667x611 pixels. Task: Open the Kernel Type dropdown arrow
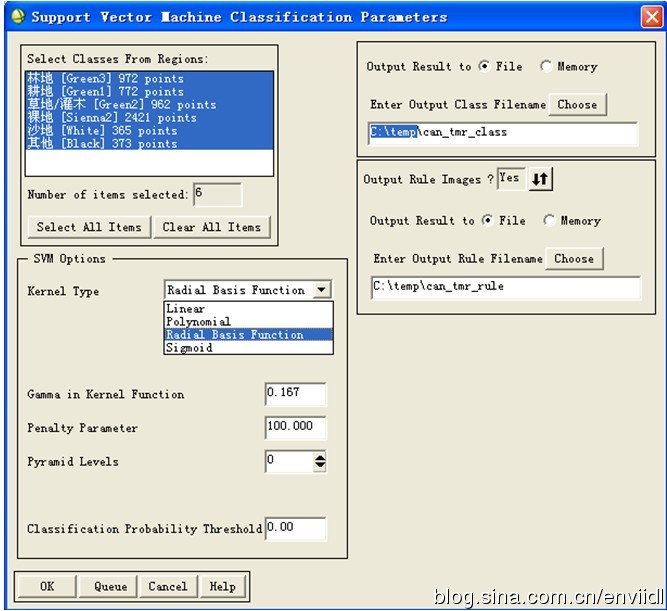pyautogui.click(x=322, y=290)
